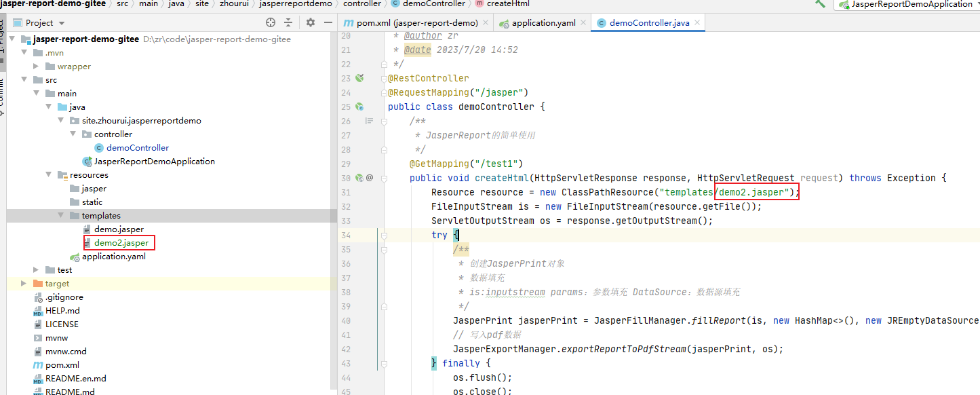
Task: Click rendered-doc toggle icon on line 26
Action: pyautogui.click(x=369, y=121)
